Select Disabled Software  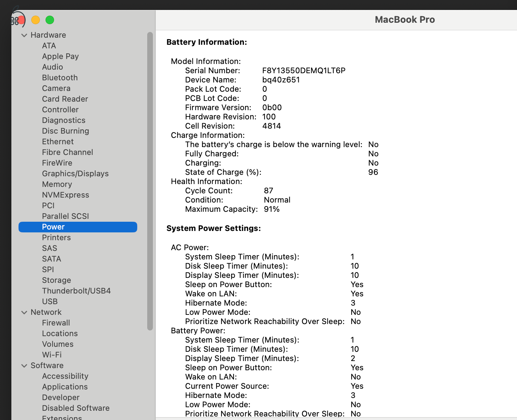[76, 408]
